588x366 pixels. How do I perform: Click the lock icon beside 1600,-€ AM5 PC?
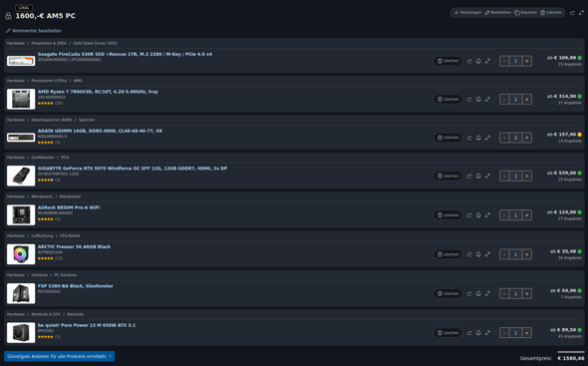[x=8, y=16]
